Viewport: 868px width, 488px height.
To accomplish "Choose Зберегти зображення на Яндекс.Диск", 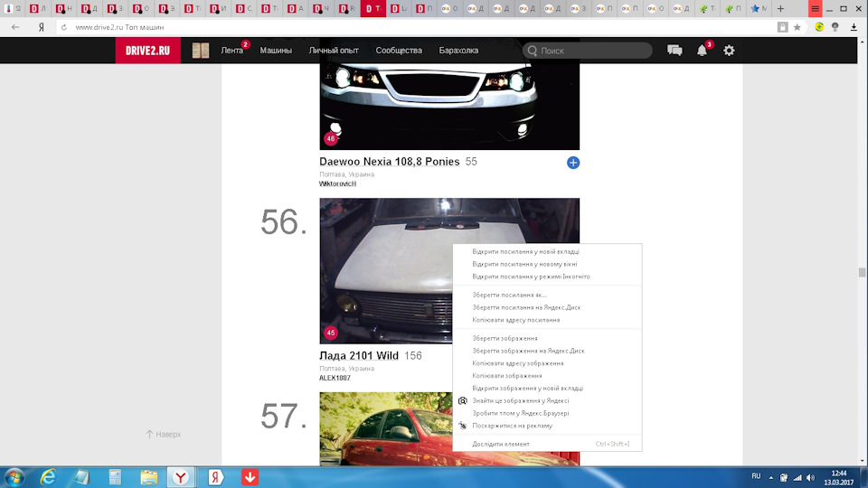I will pyautogui.click(x=548, y=351).
